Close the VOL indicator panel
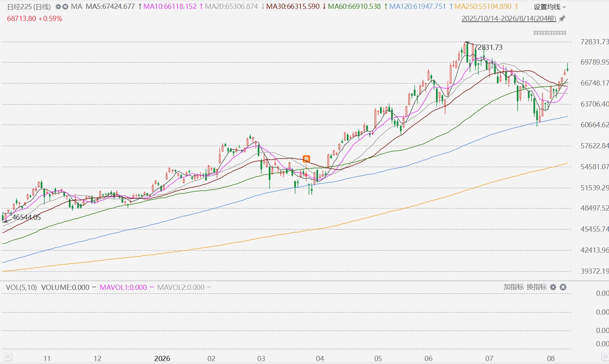Image resolution: width=609 pixels, height=364 pixels. 563,287
